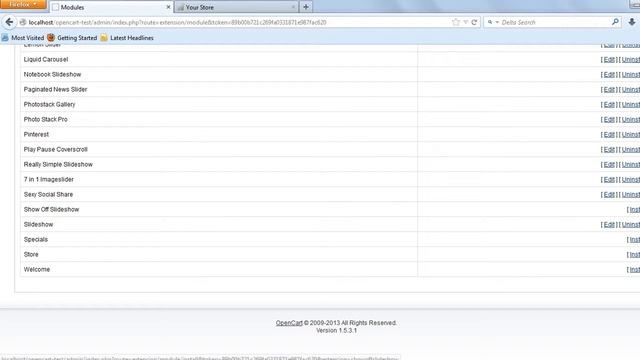This screenshot has width=640, height=360.
Task: Edit the Pinterest module
Action: (609, 135)
